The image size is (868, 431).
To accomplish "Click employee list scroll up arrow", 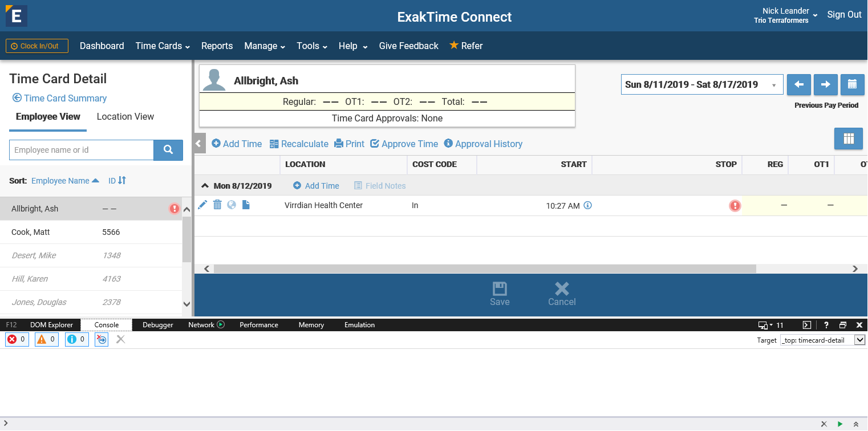I will (186, 209).
